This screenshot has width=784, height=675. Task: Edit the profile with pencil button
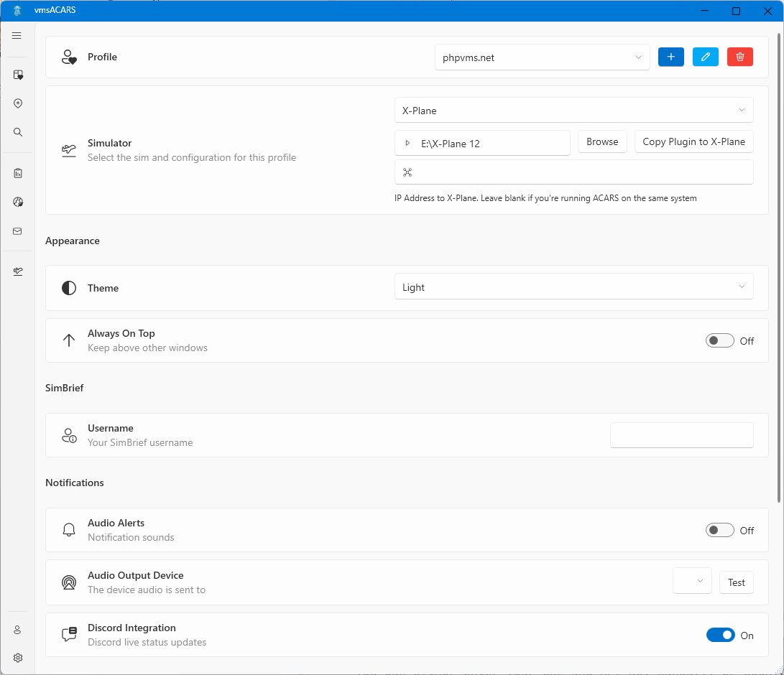706,57
